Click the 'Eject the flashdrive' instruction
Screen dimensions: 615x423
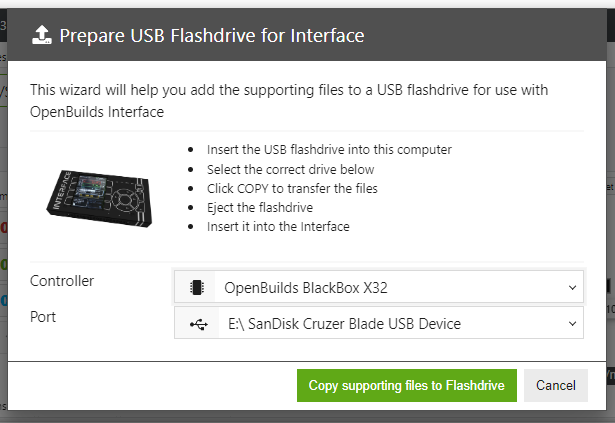pyautogui.click(x=261, y=207)
